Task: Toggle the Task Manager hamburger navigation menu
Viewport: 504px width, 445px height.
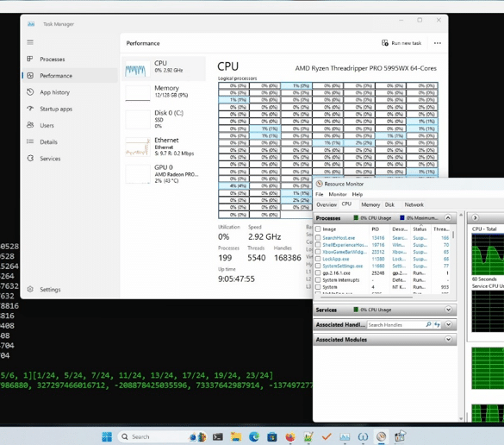Action: 30,42
